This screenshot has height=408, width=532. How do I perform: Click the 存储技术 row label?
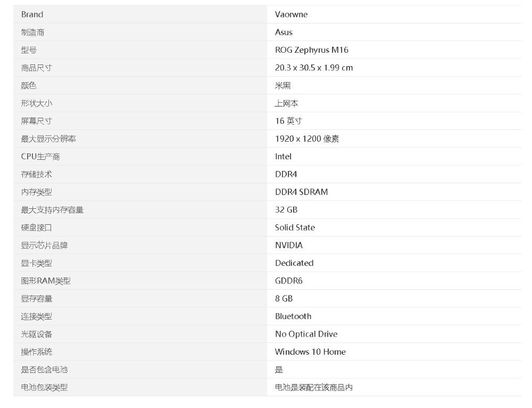click(37, 174)
